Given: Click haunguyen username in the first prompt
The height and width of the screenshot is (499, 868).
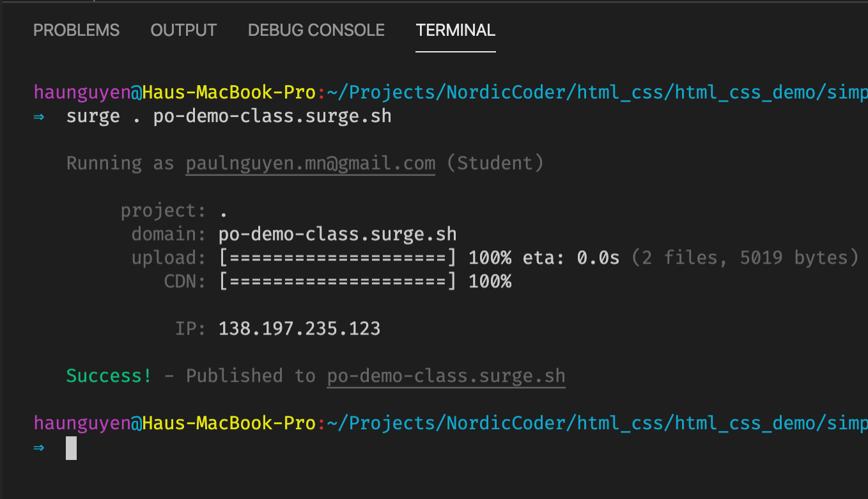Looking at the screenshot, I should tap(82, 93).
